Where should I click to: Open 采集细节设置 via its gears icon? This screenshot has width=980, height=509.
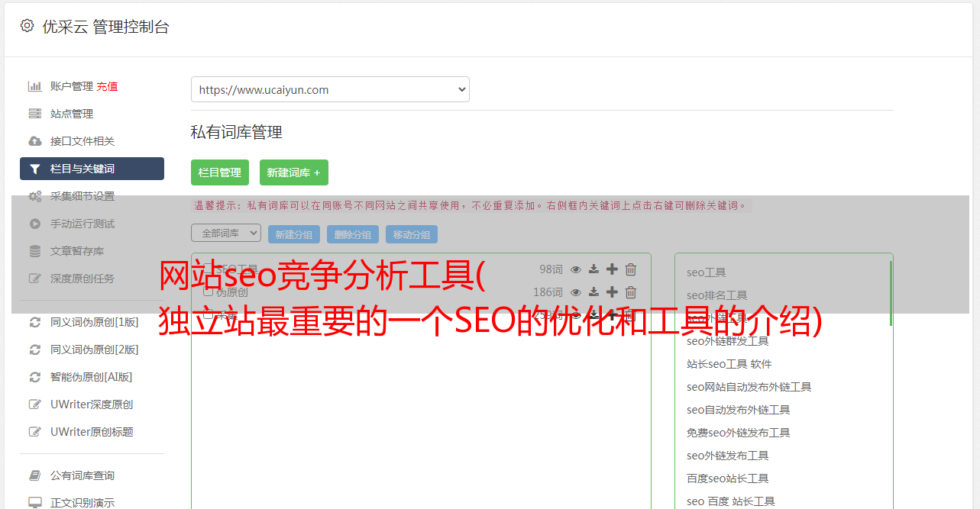(35, 196)
